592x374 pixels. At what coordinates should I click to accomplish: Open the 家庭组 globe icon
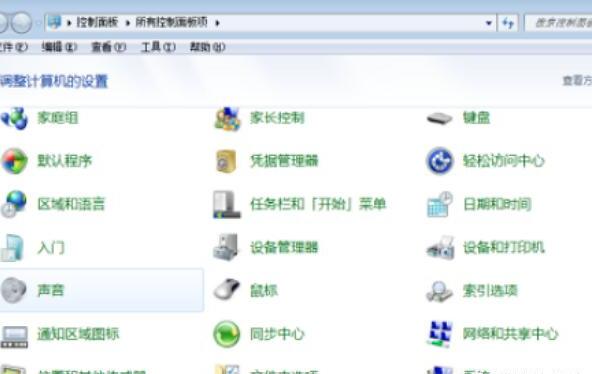click(x=14, y=118)
